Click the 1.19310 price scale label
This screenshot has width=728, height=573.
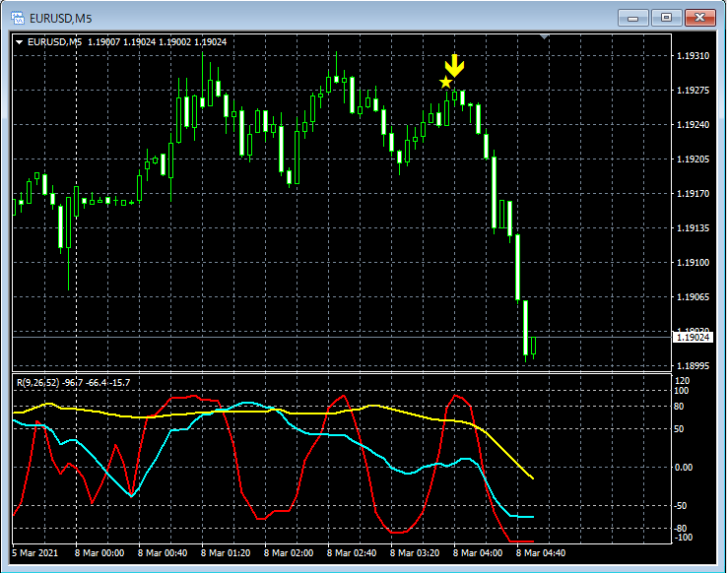coord(694,56)
